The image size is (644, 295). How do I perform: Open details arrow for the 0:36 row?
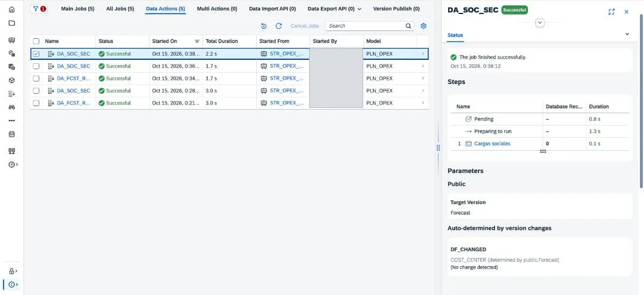[423, 66]
